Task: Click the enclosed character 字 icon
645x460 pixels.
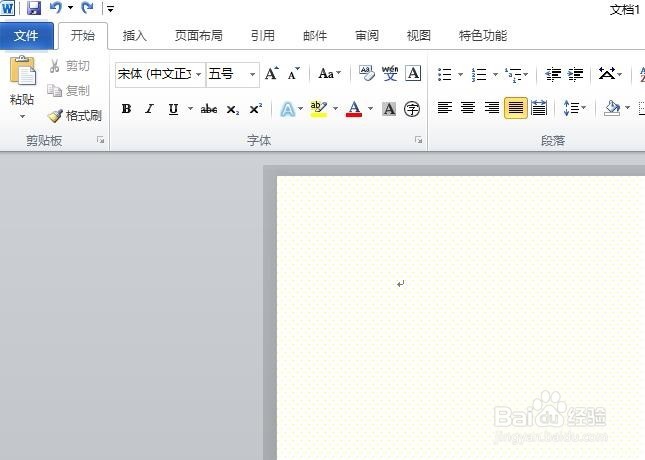Action: (x=412, y=109)
